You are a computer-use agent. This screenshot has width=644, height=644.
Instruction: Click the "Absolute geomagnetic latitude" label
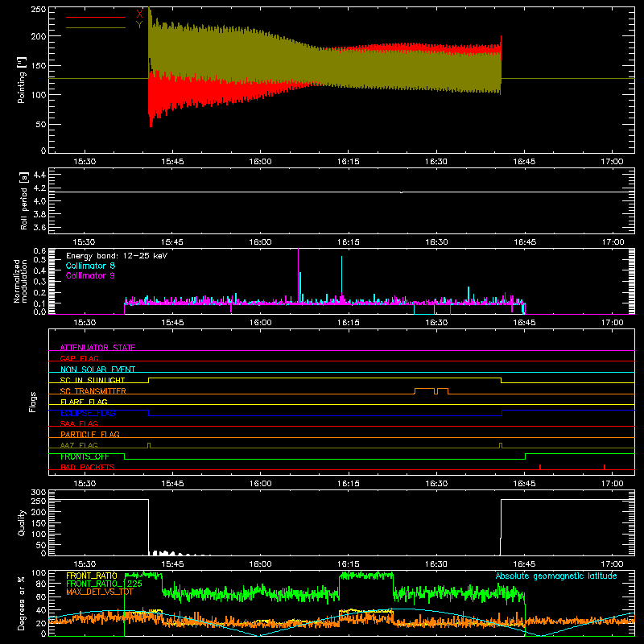tap(556, 576)
